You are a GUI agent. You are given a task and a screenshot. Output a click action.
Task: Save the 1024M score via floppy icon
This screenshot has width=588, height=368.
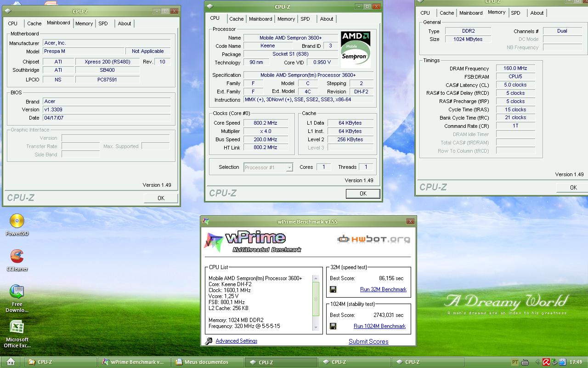click(x=333, y=326)
